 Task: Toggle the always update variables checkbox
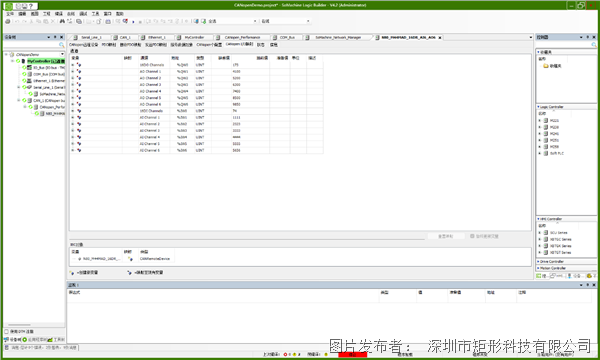pos(472,236)
